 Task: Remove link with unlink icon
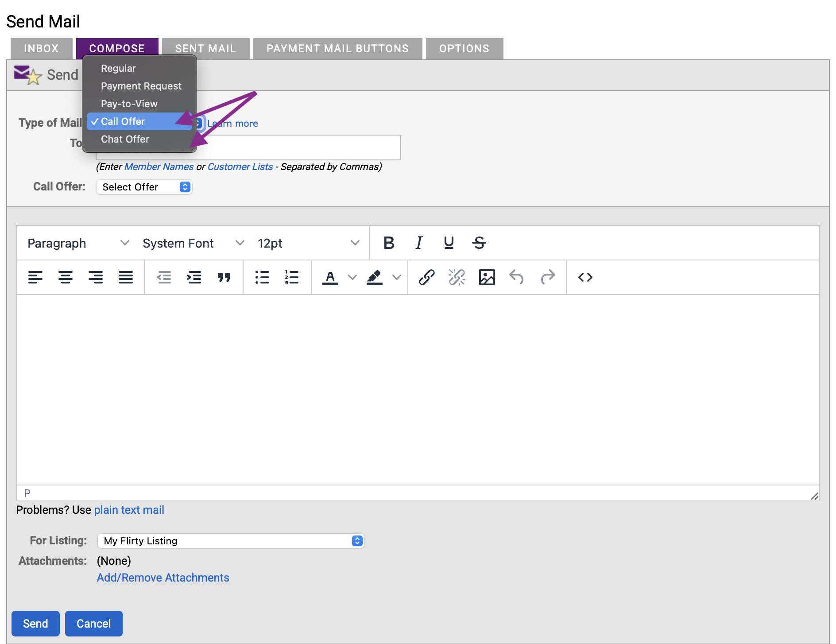click(457, 277)
